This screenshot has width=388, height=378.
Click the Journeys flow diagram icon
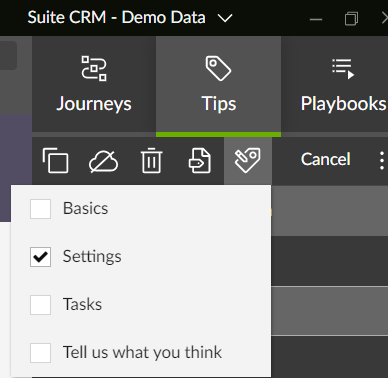click(x=94, y=68)
